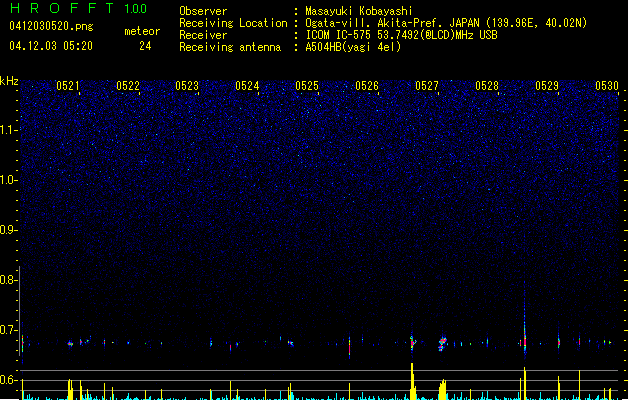Click the 1.0 kHz axis tick label

(8, 180)
